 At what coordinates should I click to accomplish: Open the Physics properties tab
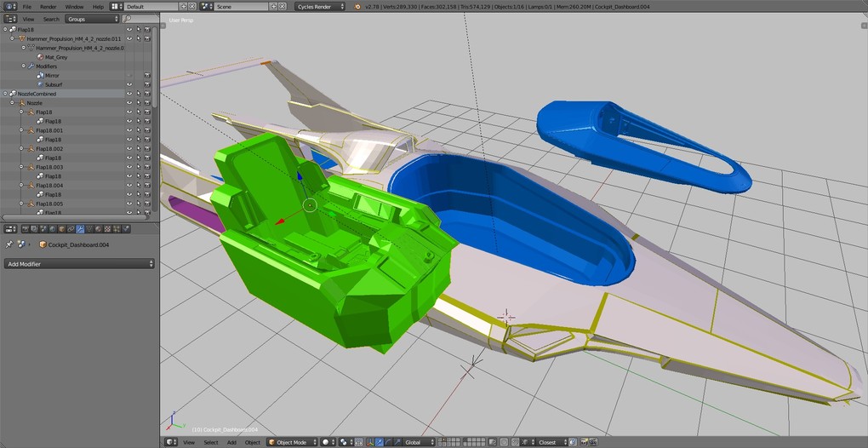127,229
